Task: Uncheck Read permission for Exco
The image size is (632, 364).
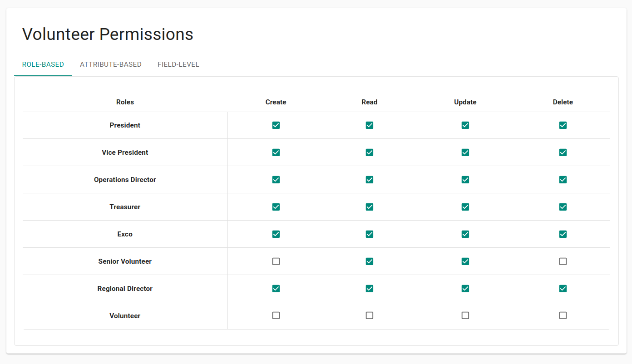Action: coord(370,234)
